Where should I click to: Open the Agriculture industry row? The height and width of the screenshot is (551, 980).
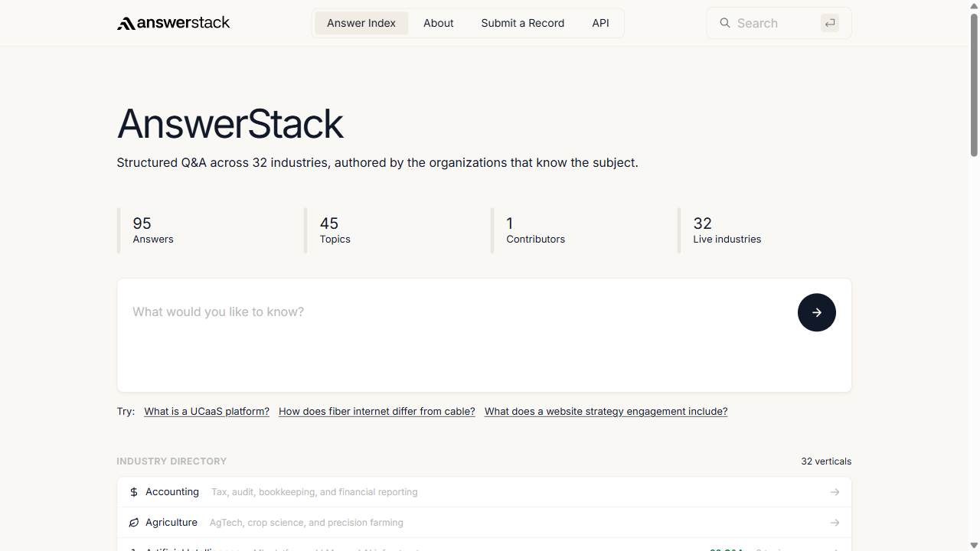coord(484,523)
